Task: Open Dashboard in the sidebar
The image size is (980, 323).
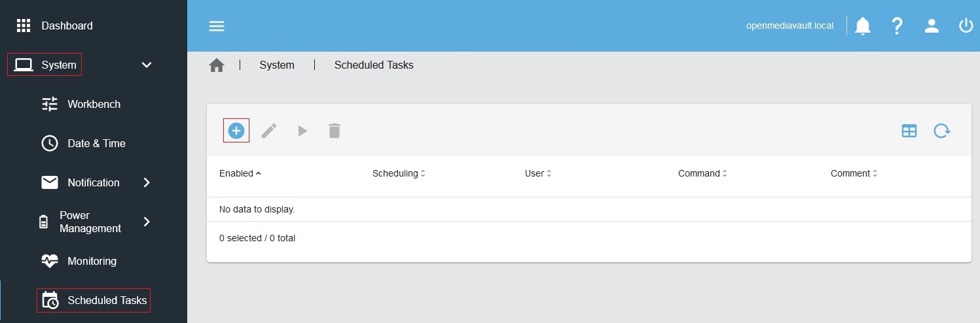Action: pyautogui.click(x=67, y=25)
